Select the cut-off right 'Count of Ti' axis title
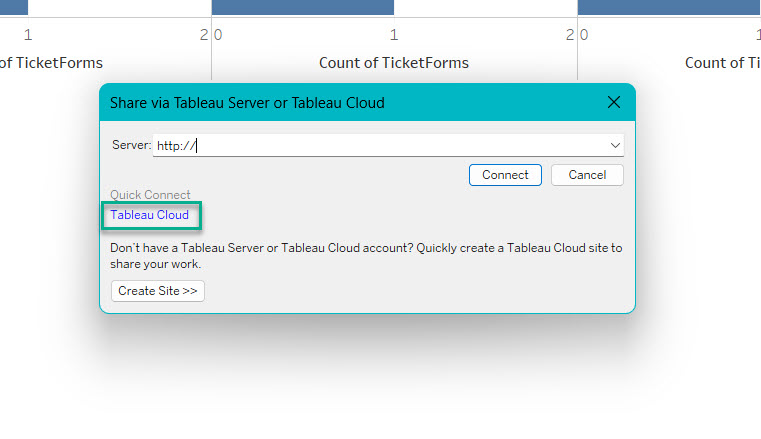Viewport: 761px width, 439px height. point(722,63)
